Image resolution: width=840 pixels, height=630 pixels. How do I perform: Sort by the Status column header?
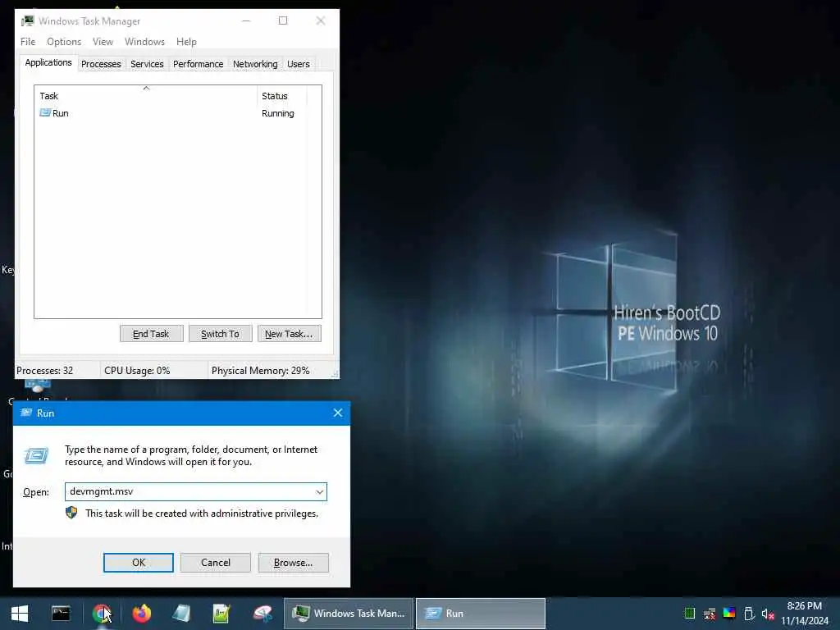(x=282, y=96)
